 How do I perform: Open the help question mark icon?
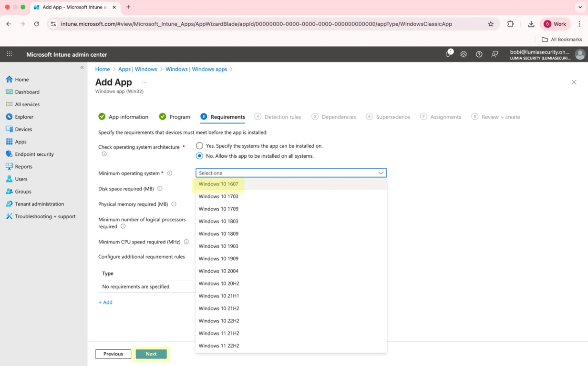pos(479,54)
